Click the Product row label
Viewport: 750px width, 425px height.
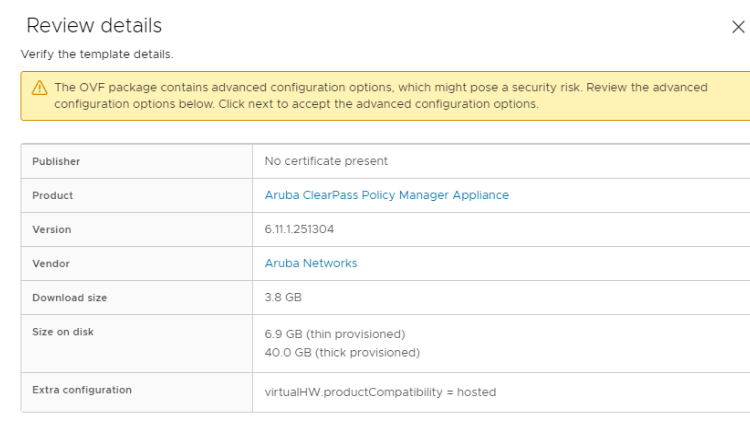tap(52, 195)
